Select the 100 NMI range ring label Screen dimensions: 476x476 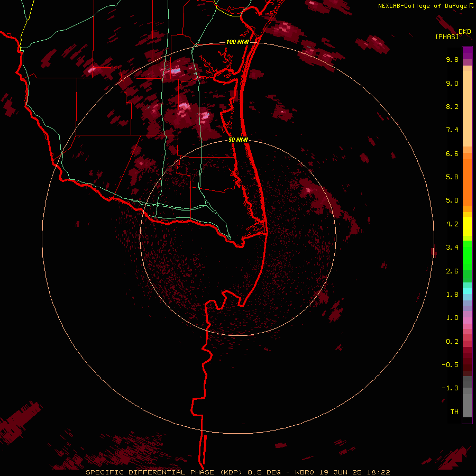pyautogui.click(x=237, y=42)
